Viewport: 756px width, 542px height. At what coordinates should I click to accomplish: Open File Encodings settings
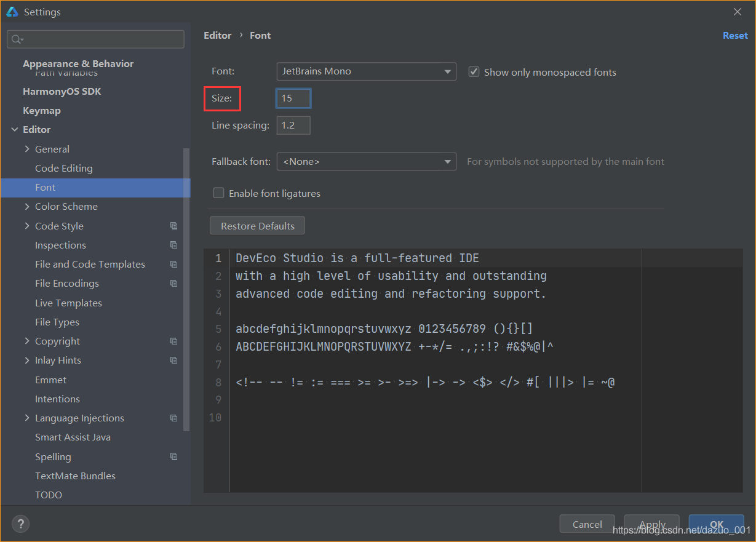coord(67,284)
